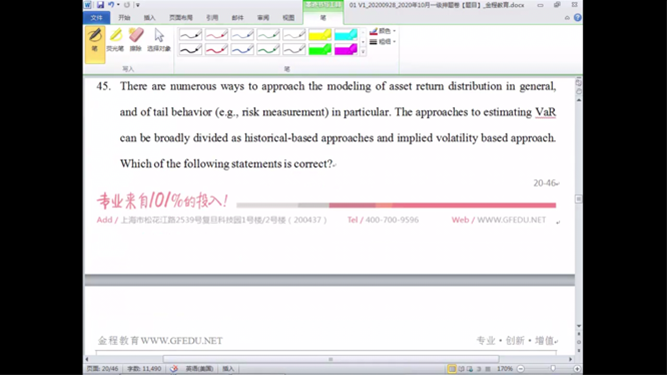Screen dimensions: 667x375
Task: Click the horizontal scrollbar thumb
Action: [331, 359]
